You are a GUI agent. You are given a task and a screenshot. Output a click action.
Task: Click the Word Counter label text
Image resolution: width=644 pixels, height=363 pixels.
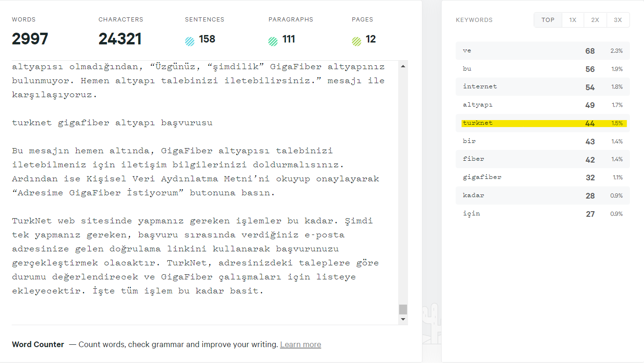click(38, 345)
